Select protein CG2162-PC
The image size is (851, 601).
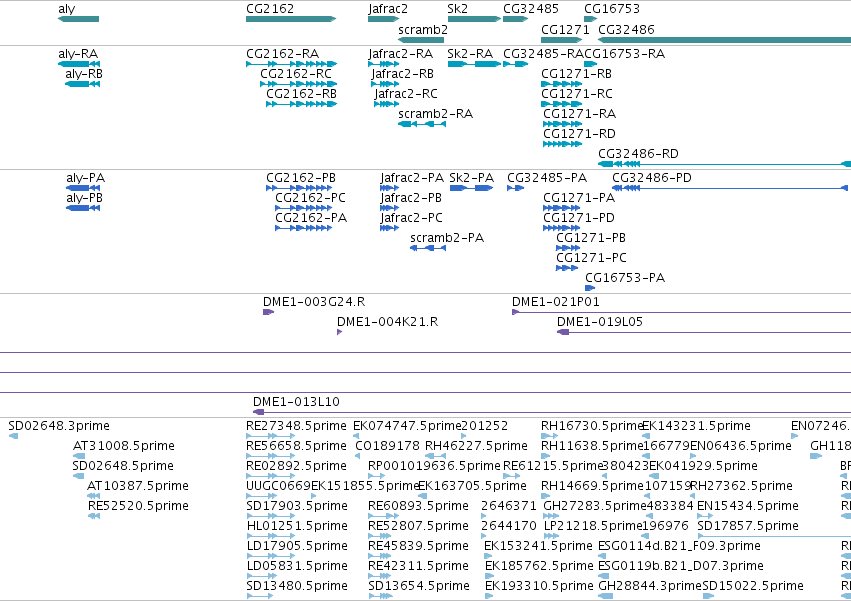pyautogui.click(x=310, y=198)
